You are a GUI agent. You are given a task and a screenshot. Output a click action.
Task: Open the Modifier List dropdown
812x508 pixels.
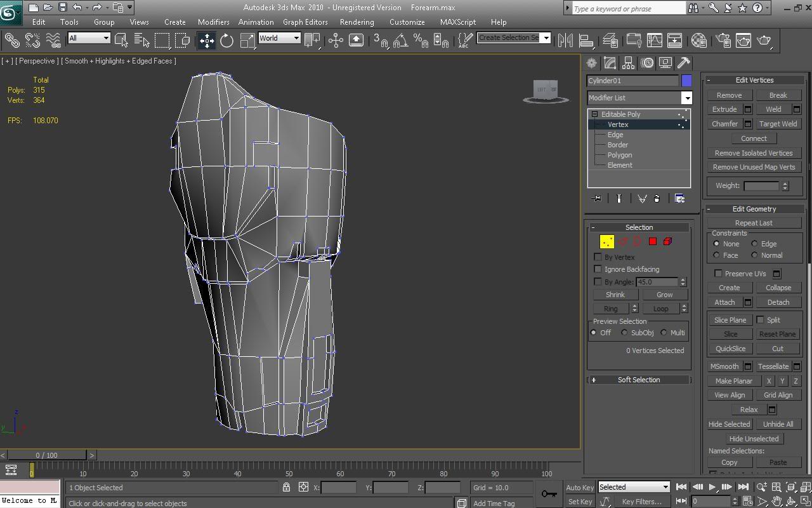[x=639, y=98]
